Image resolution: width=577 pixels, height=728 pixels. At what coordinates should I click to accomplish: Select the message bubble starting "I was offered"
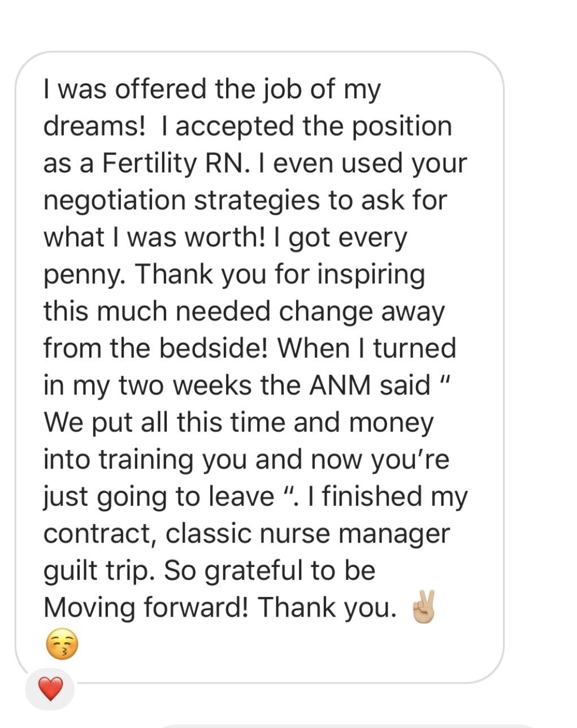point(259,367)
